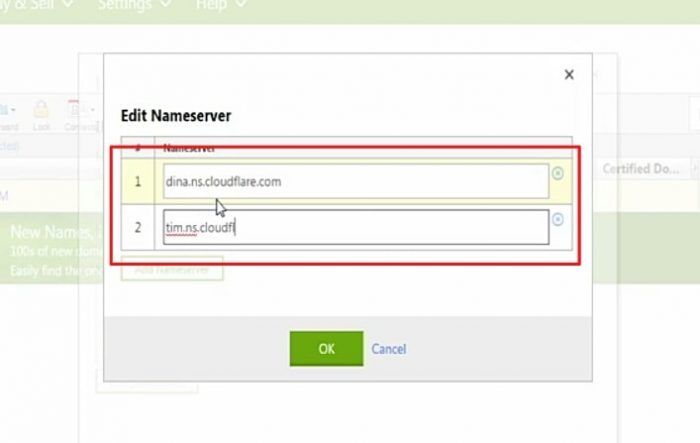This screenshot has height=443, width=700.
Task: Click the Cancel link
Action: 389,349
